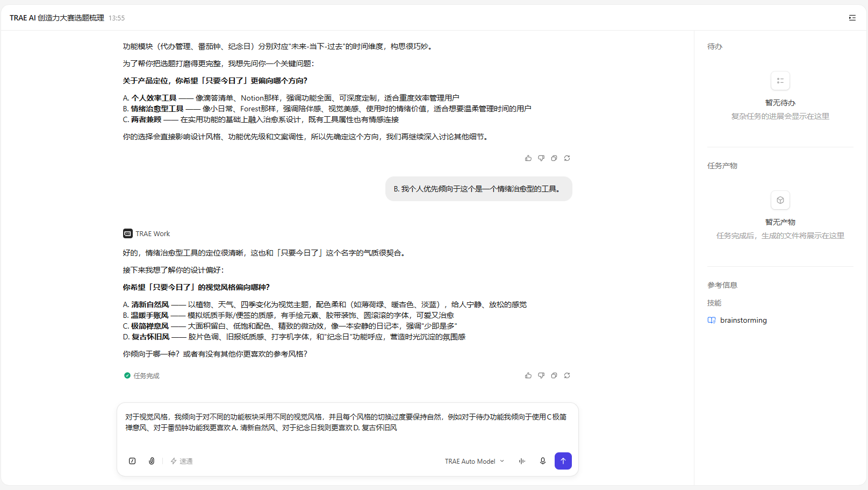
Task: Open the brainstorming skill book icon
Action: (712, 320)
